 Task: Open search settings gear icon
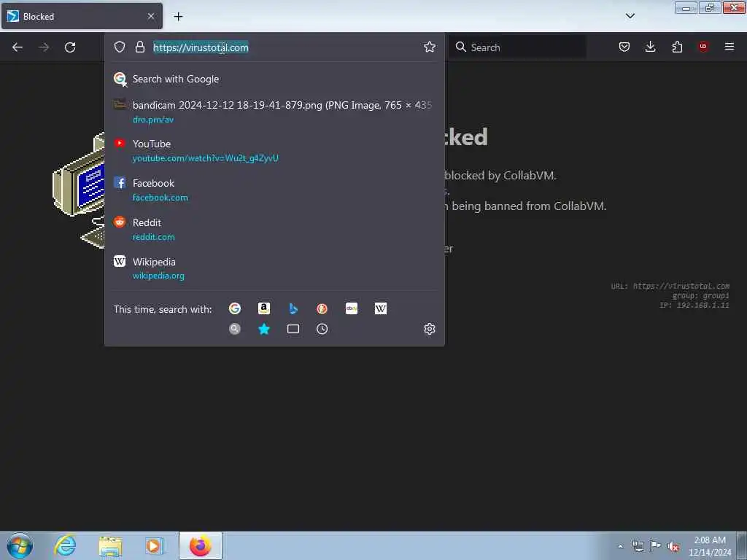(429, 329)
